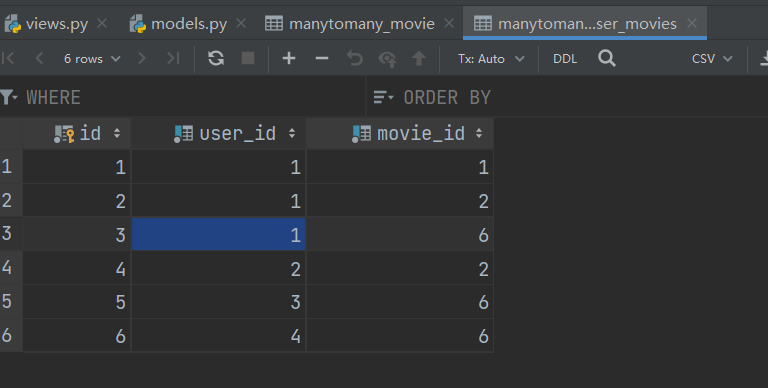This screenshot has width=768, height=388.
Task: Click the id cell in row 3
Action: [x=77, y=234]
